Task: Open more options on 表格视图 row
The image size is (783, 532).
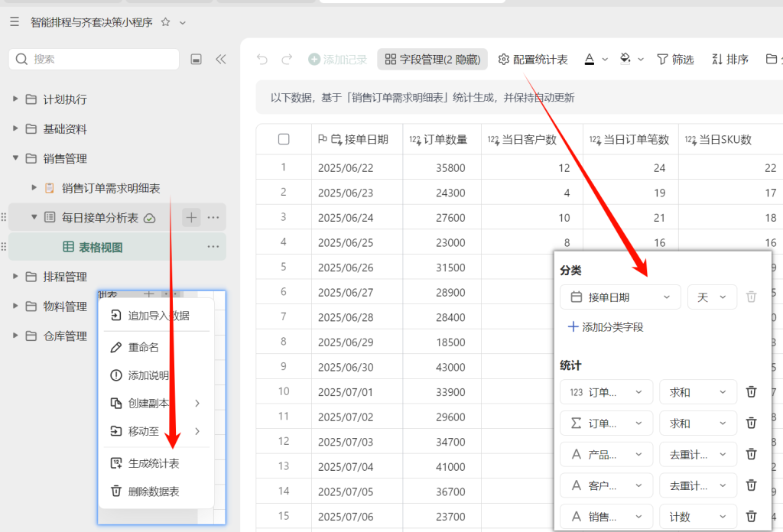Action: click(x=213, y=247)
